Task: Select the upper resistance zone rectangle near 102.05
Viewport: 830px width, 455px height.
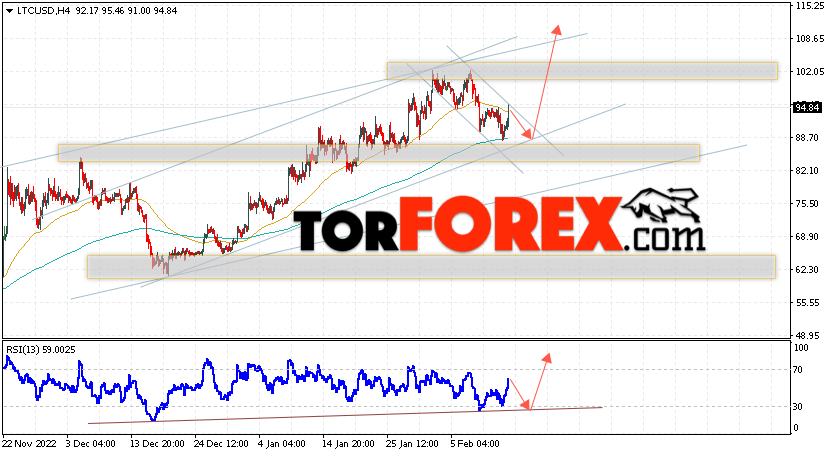Action: (582, 71)
